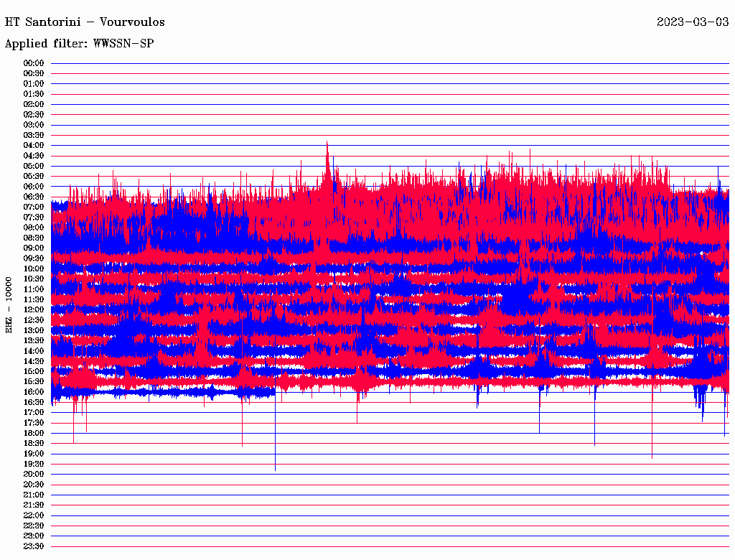Click the date 2023-03-03
This screenshot has height=560, width=735.
point(693,22)
